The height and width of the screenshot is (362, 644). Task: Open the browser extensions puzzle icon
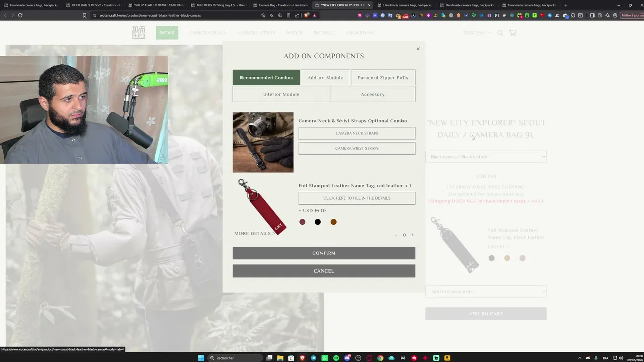pos(573,15)
